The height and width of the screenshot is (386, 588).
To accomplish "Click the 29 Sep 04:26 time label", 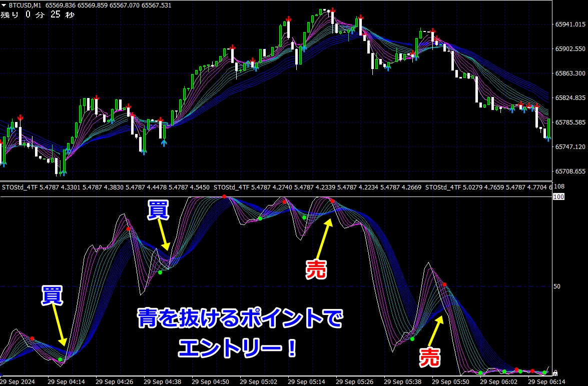I will pyautogui.click(x=115, y=382).
